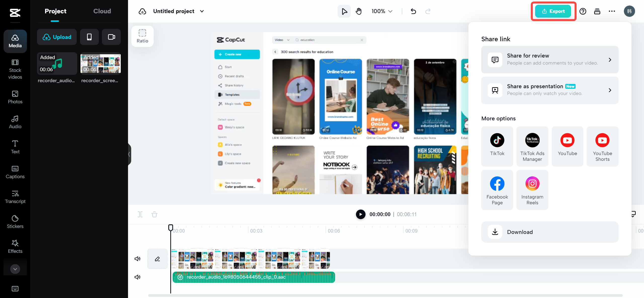The height and width of the screenshot is (298, 644).
Task: Click the 00:03 timeline ruler mark
Action: (256, 231)
